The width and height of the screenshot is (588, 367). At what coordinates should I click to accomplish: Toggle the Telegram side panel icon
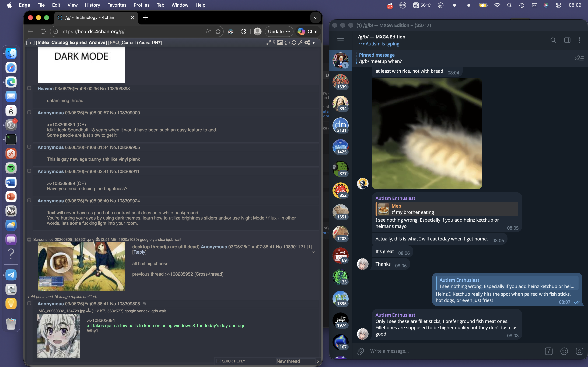click(x=567, y=40)
